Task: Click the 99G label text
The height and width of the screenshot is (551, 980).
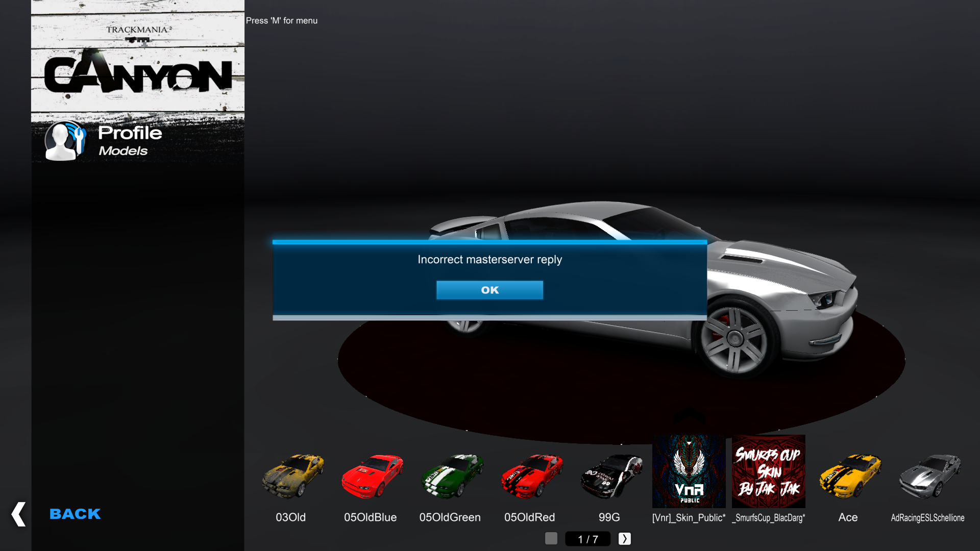Action: click(x=609, y=517)
